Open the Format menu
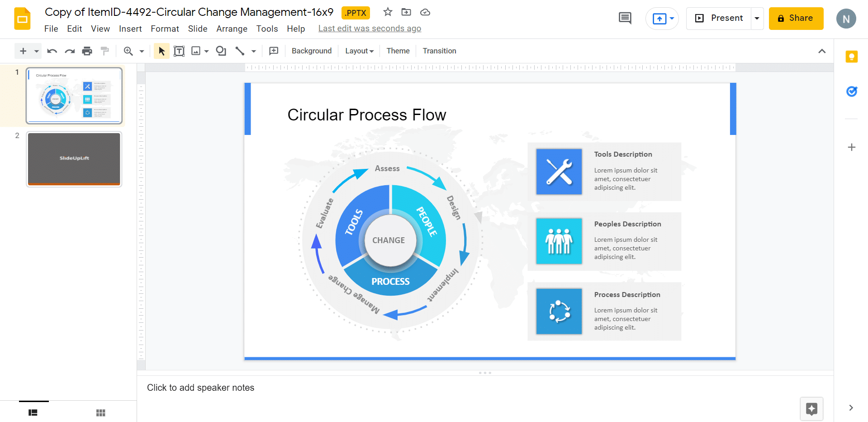868x422 pixels. click(165, 29)
